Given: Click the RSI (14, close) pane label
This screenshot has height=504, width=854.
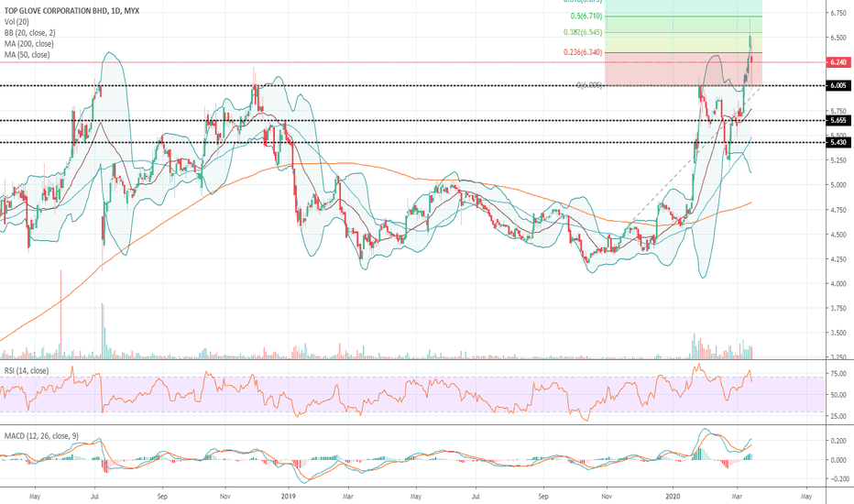Looking at the screenshot, I should click(27, 370).
